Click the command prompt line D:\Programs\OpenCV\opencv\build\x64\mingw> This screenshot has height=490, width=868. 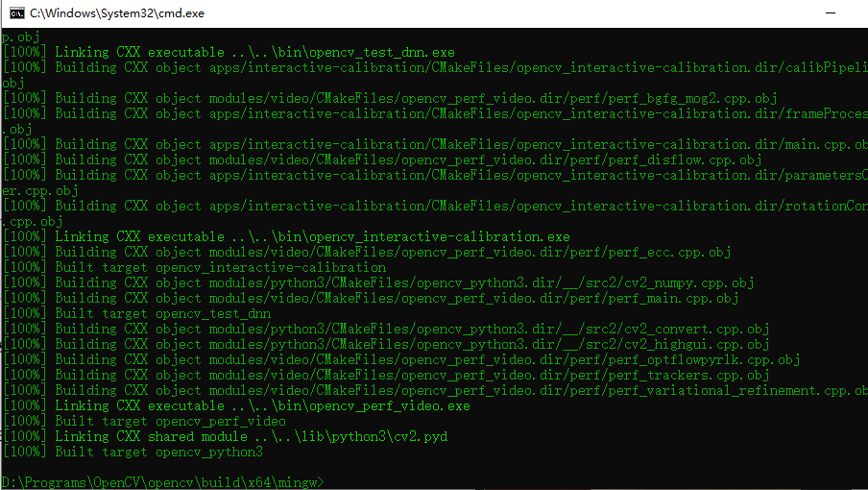[163, 482]
